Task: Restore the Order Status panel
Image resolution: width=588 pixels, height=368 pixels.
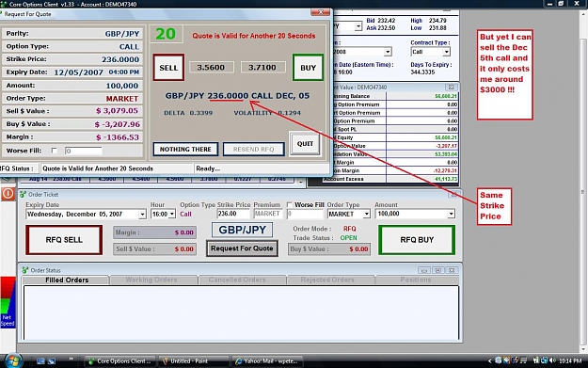Action: (x=437, y=270)
